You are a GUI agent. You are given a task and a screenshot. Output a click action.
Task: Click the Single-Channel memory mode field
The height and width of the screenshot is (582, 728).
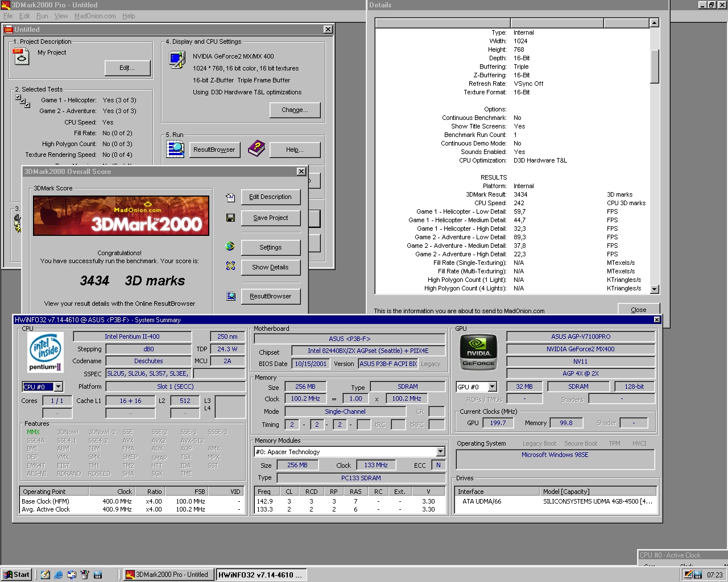coord(345,411)
